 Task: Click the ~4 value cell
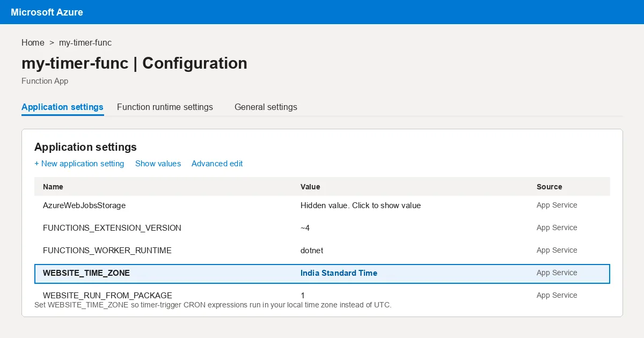[x=305, y=228]
